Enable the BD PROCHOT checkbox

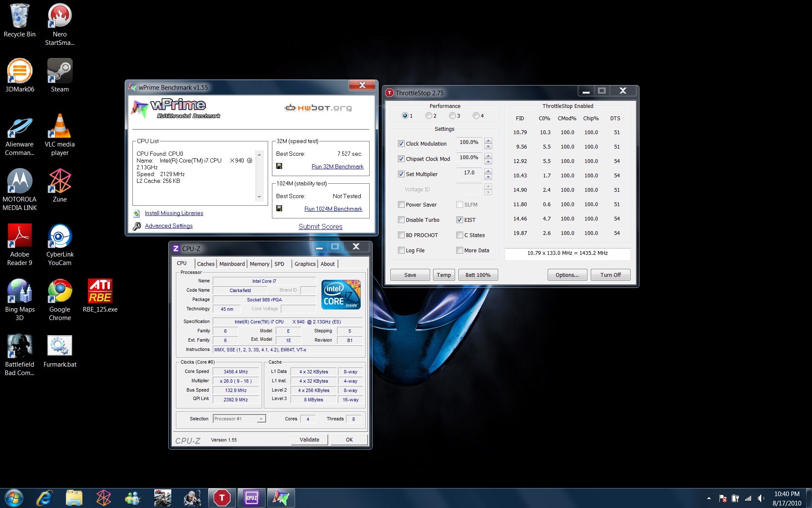(401, 235)
